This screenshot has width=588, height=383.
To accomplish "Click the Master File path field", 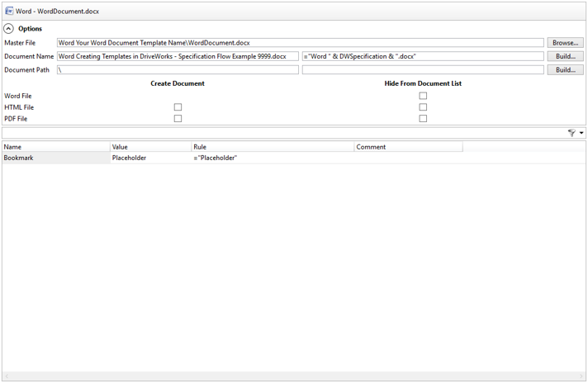I will pyautogui.click(x=300, y=43).
